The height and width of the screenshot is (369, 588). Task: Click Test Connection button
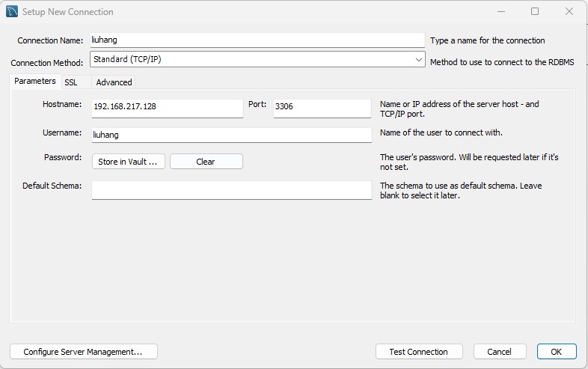419,352
